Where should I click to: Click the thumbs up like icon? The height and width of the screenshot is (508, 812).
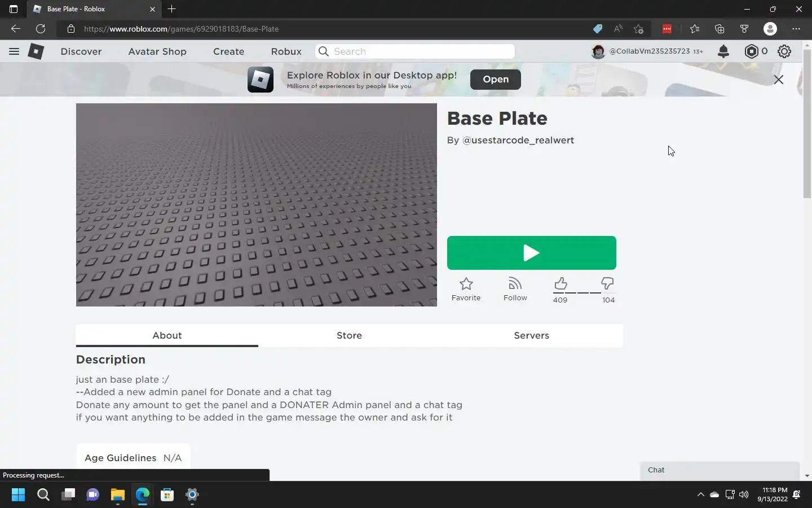click(x=561, y=283)
